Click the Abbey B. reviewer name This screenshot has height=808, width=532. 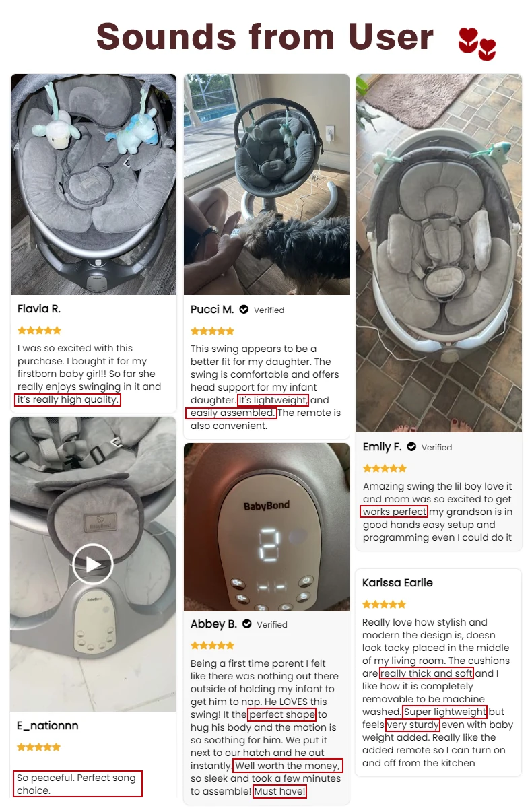tap(213, 624)
